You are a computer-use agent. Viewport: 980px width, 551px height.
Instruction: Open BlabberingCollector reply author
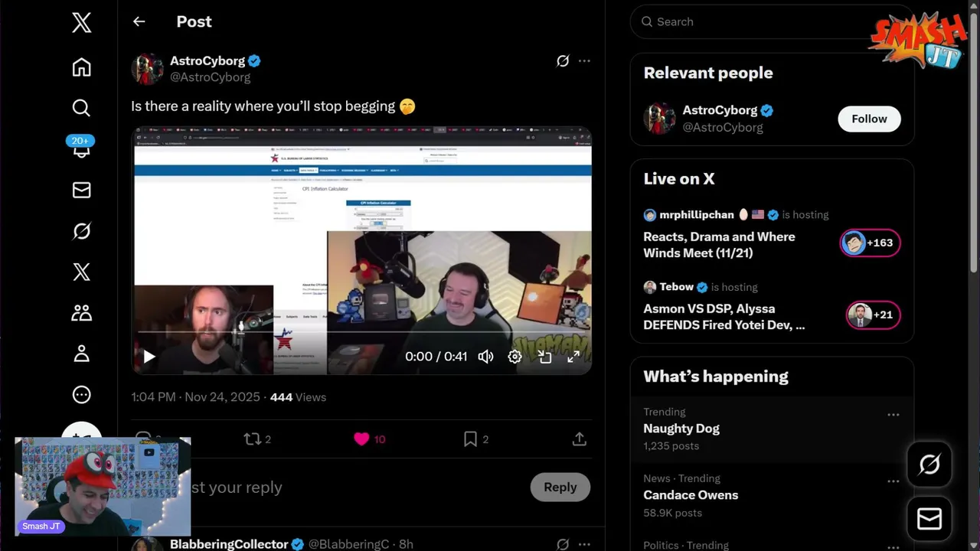click(229, 544)
